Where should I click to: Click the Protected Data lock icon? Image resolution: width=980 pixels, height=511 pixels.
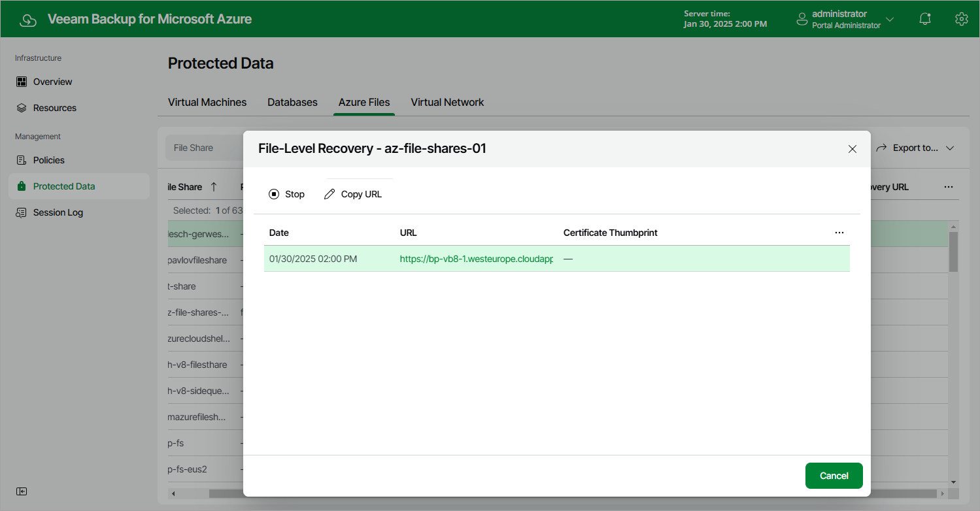[x=22, y=186]
